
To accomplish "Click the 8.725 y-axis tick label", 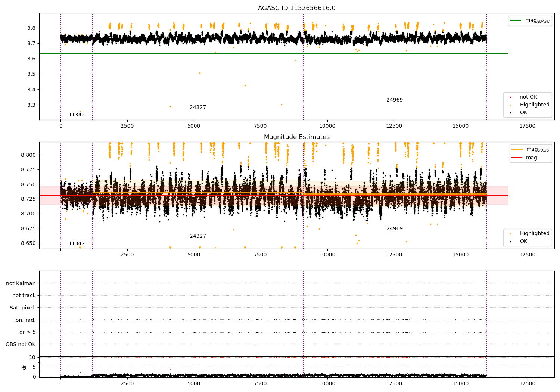I will pos(29,199).
